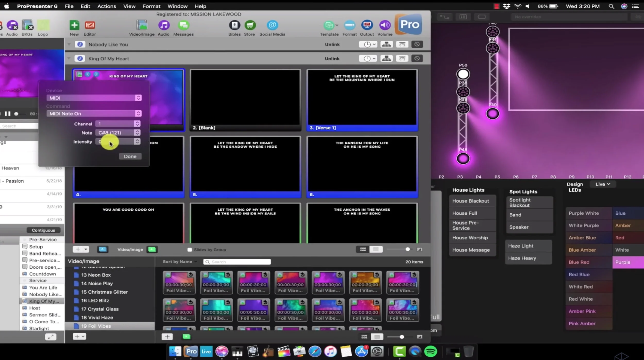Viewport: 644px width, 360px height.
Task: Open timer dropdown for Nobody Like You
Action: click(368, 44)
